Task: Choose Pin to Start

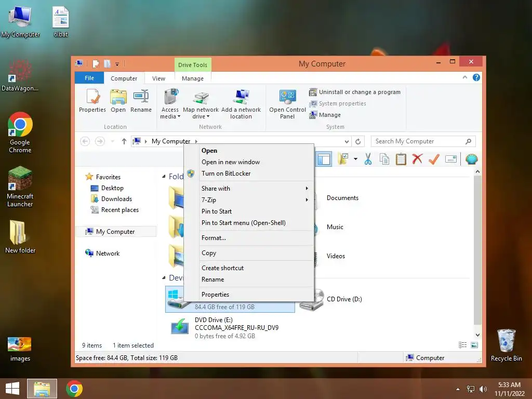Action: click(x=249, y=211)
